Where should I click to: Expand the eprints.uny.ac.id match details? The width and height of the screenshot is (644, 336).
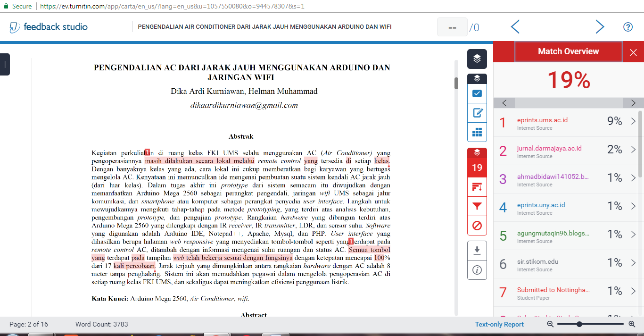pyautogui.click(x=633, y=206)
